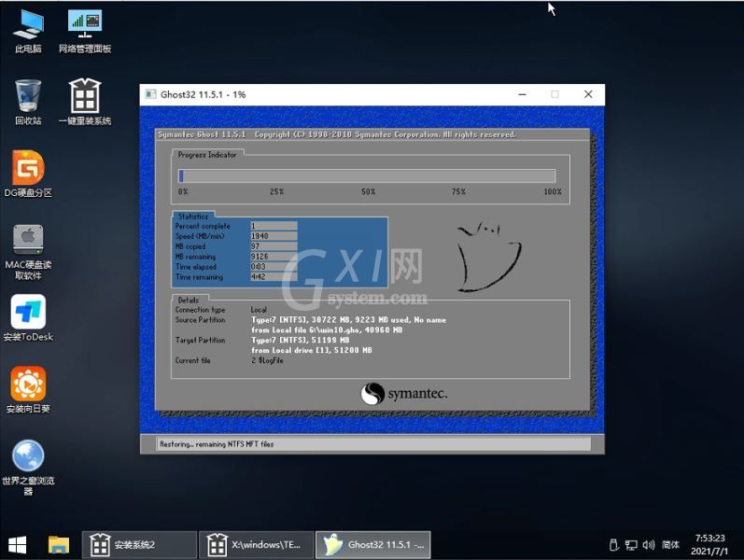Click the Symantec Ghost copyright header

(337, 134)
